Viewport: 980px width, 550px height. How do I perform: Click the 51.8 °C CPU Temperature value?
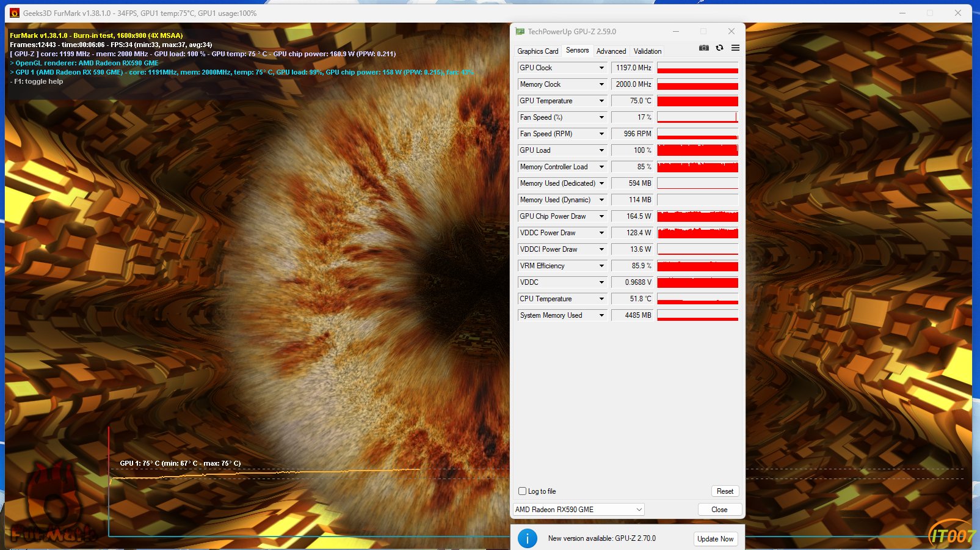[x=633, y=299]
